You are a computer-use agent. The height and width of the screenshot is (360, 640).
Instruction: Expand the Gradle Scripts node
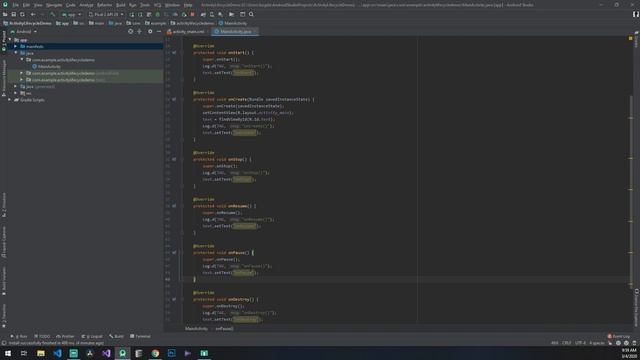(x=10, y=100)
